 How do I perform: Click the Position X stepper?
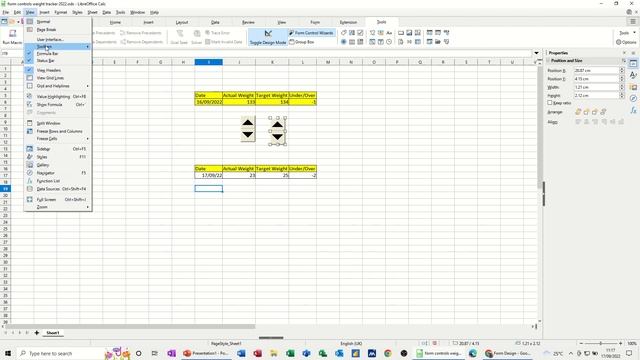coord(622,71)
